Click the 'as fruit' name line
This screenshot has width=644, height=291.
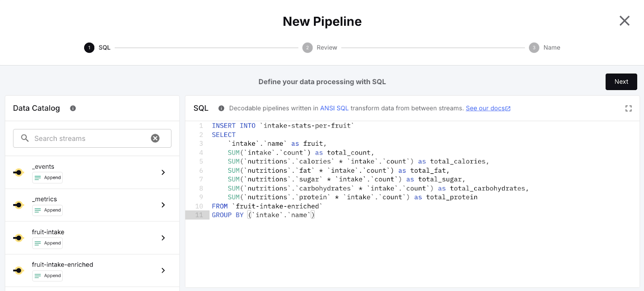[277, 144]
